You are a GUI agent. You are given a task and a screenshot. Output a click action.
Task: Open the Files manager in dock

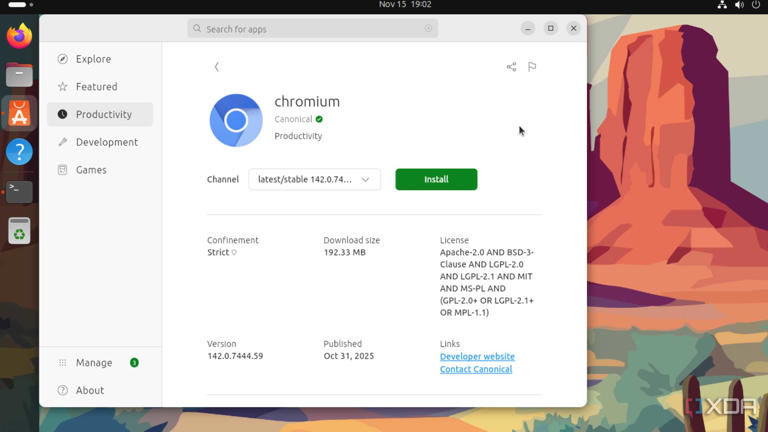click(19, 75)
